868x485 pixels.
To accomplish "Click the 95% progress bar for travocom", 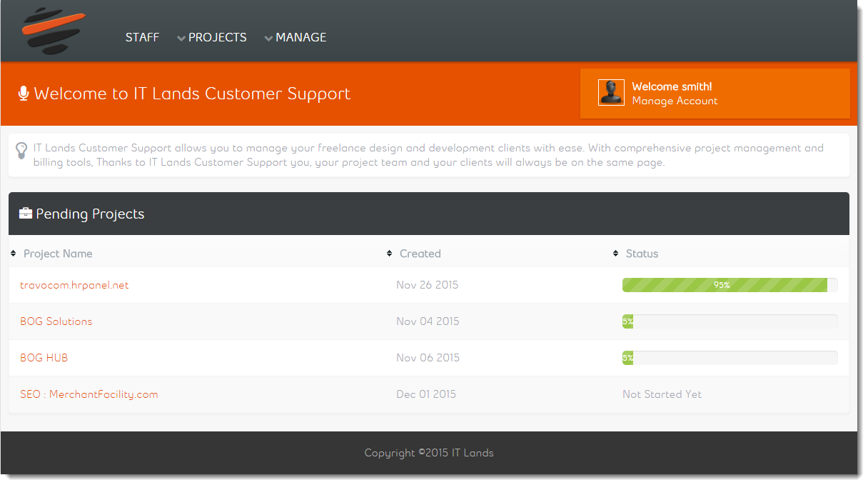I will click(x=730, y=285).
